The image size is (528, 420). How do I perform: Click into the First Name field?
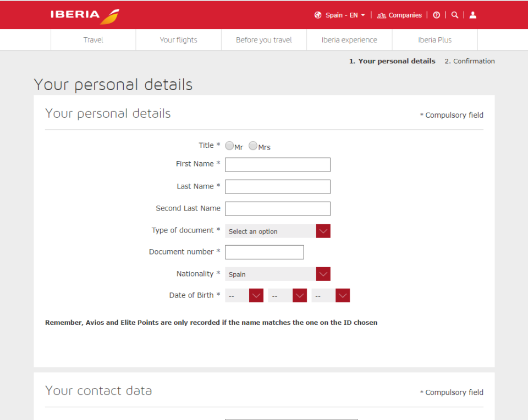coord(278,165)
